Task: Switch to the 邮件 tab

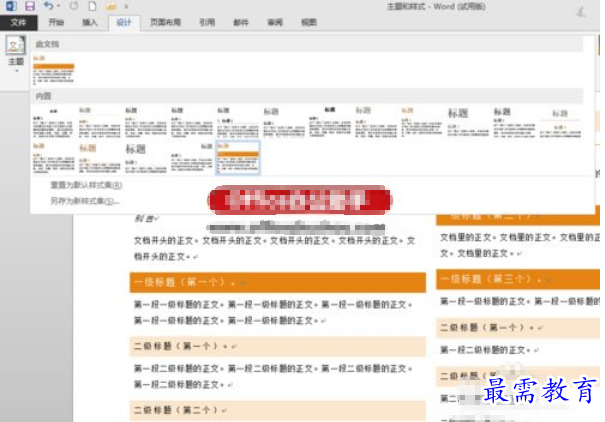Action: click(x=241, y=22)
